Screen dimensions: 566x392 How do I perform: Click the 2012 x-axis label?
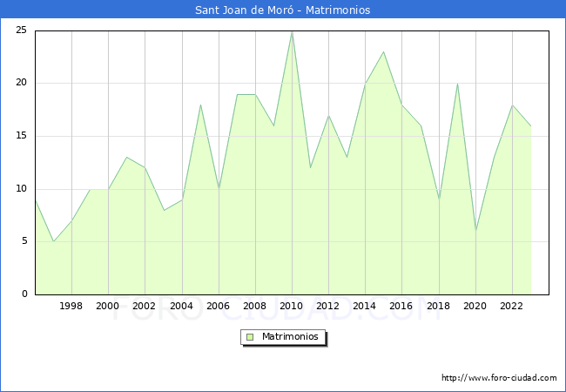327,306
